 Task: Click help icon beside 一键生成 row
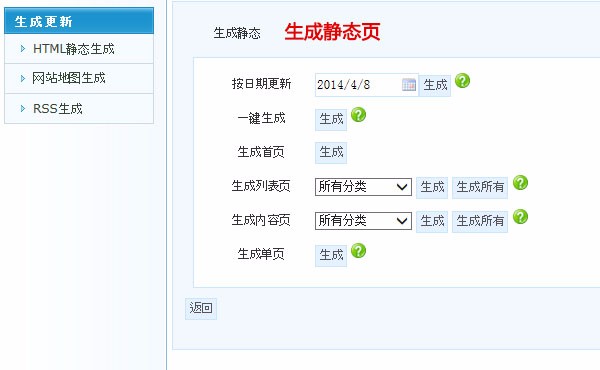pyautogui.click(x=359, y=114)
